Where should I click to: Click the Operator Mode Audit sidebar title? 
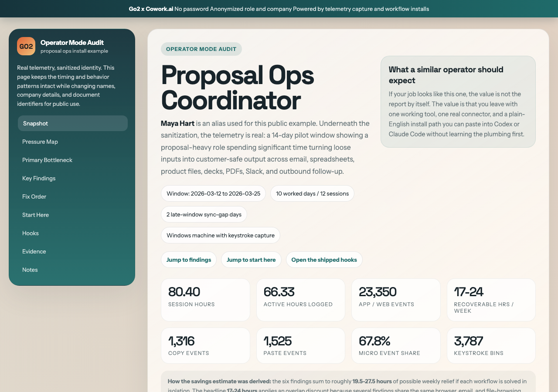(72, 42)
